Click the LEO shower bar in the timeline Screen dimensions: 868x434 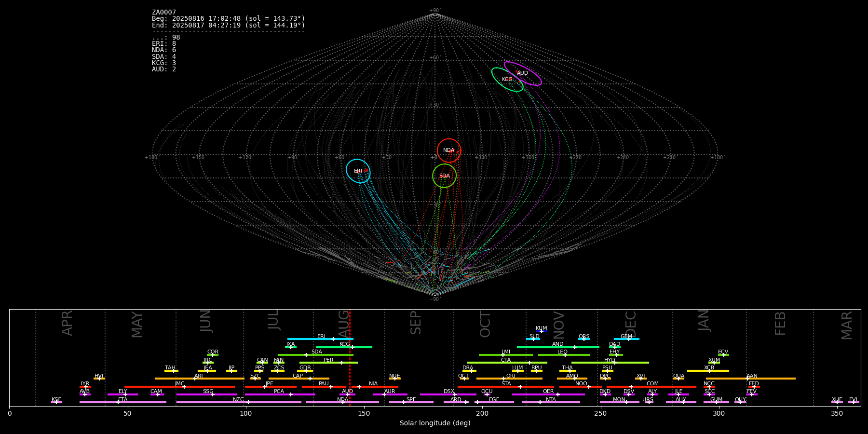click(x=564, y=355)
